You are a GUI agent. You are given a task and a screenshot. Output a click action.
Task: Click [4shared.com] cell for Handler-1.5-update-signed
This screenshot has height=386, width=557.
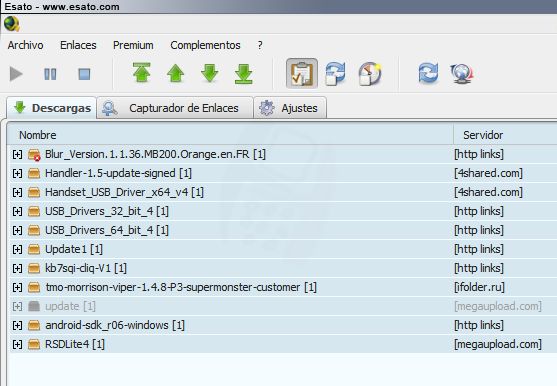pyautogui.click(x=488, y=173)
